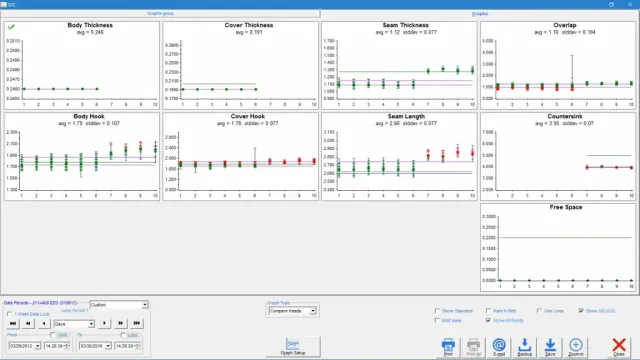Uncheck the Show All Points checkbox
Image resolution: width=640 pixels, height=360 pixels.
tap(488, 320)
